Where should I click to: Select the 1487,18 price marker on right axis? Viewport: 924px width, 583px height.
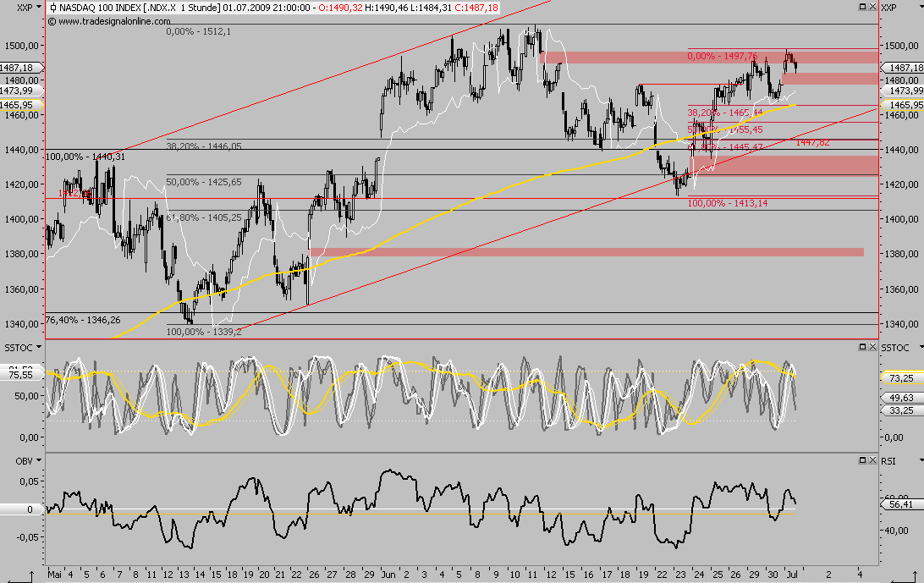click(903, 68)
